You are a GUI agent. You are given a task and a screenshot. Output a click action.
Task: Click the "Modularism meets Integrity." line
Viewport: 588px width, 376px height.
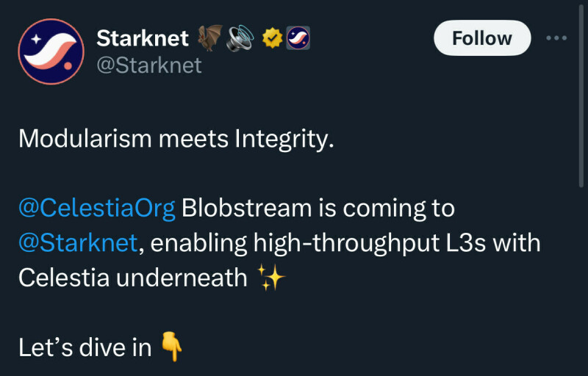176,140
